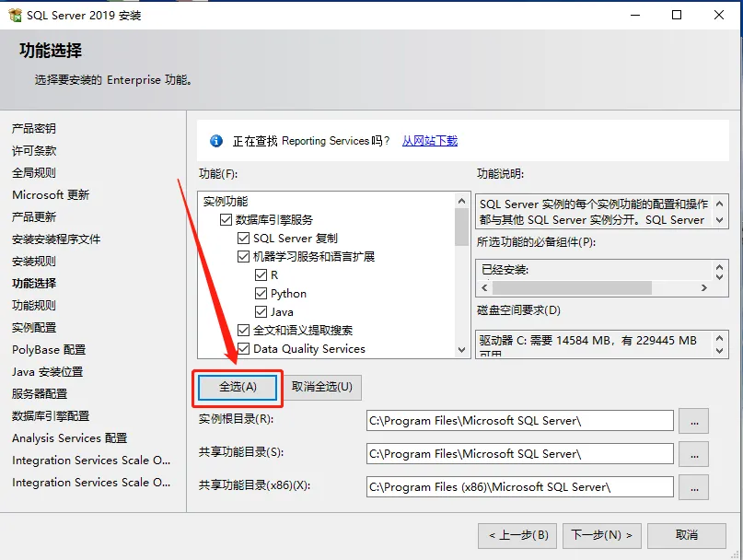This screenshot has height=560, width=743.
Task: Toggle the R language checkbox
Action: point(261,275)
